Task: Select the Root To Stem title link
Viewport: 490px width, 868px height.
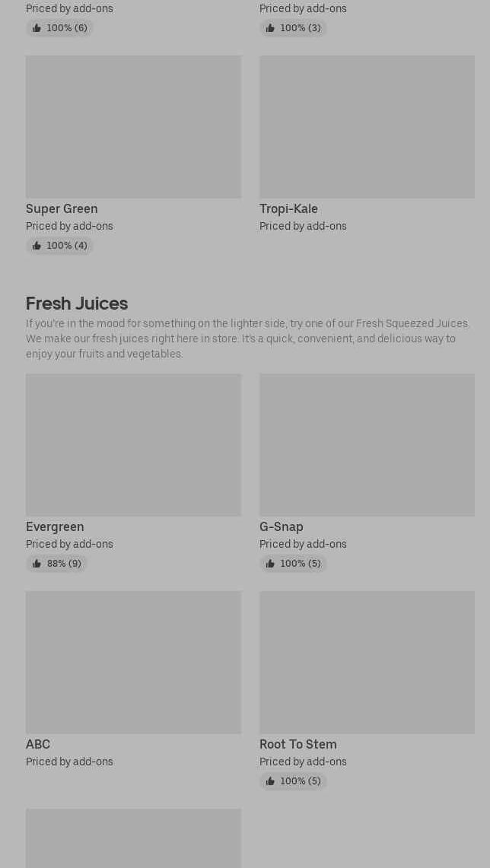Action: [297, 744]
